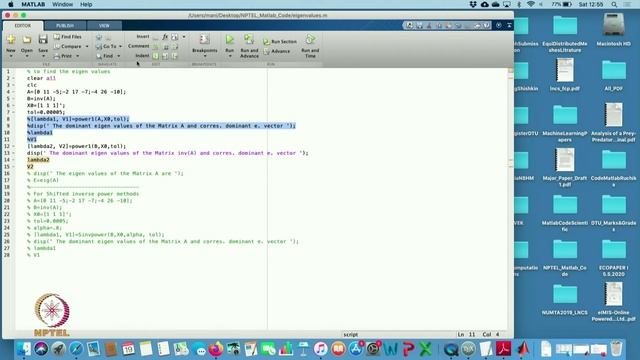Click the navigate back arrow icon
Image resolution: width=640 pixels, height=360 pixels.
click(99, 37)
